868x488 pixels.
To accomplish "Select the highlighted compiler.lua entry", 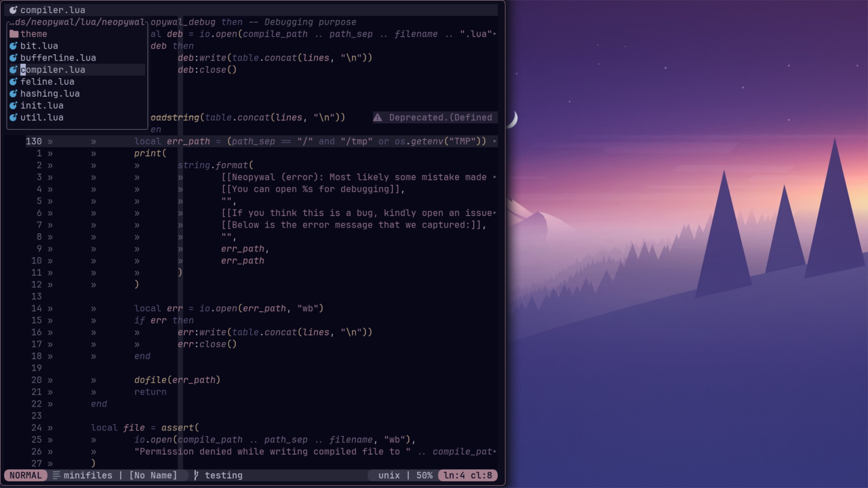I will pos(52,70).
